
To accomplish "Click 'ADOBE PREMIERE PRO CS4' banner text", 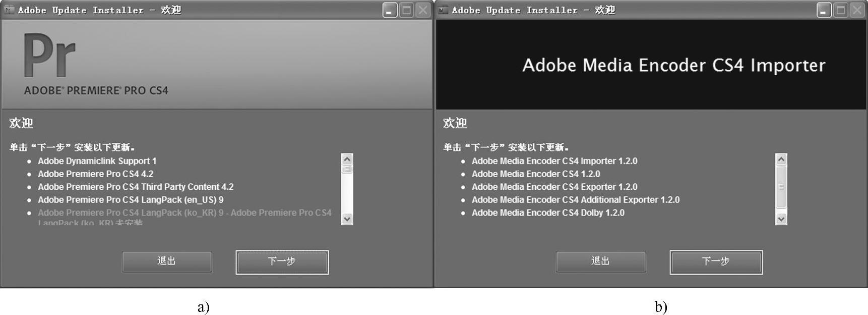I will (x=96, y=91).
